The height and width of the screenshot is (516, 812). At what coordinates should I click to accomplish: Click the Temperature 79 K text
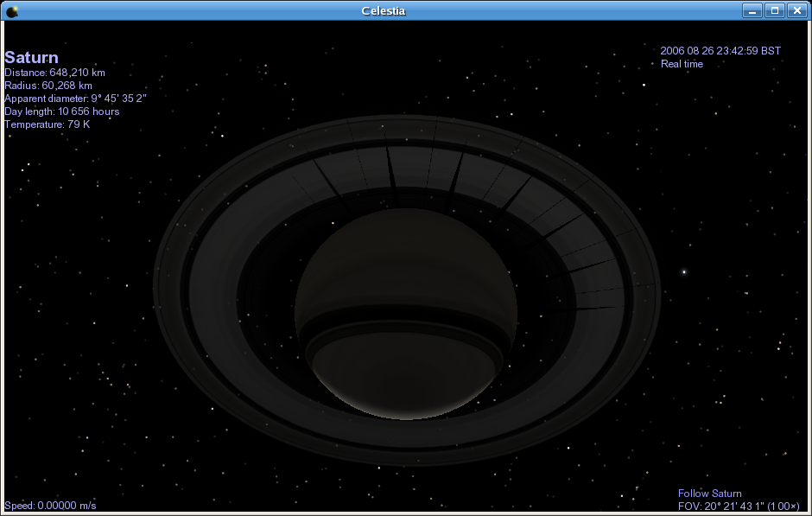47,124
